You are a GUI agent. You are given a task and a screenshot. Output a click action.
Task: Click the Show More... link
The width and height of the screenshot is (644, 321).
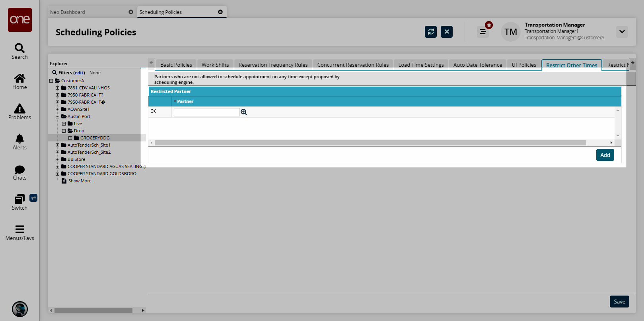tap(82, 181)
